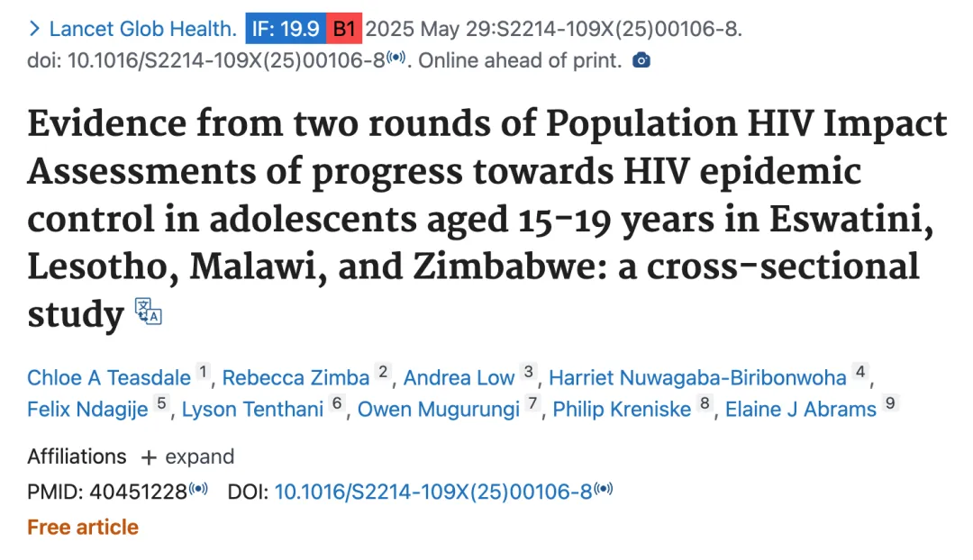
Task: Expand the Affiliations section
Action: point(187,457)
